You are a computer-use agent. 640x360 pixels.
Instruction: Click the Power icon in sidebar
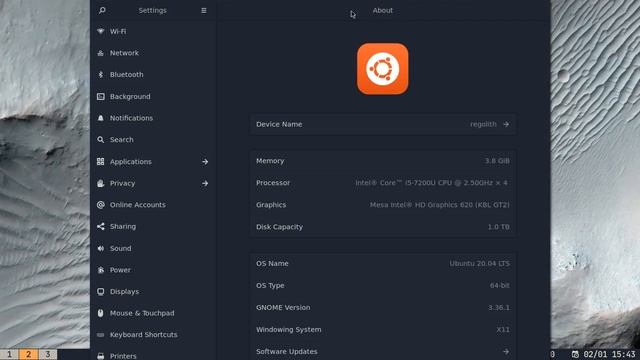click(100, 270)
